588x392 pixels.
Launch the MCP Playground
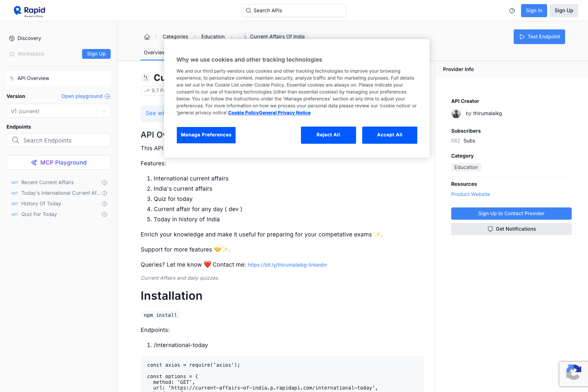pos(58,163)
